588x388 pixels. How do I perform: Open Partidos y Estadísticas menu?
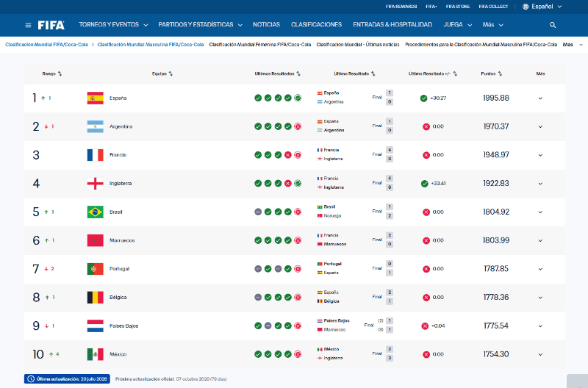point(200,25)
